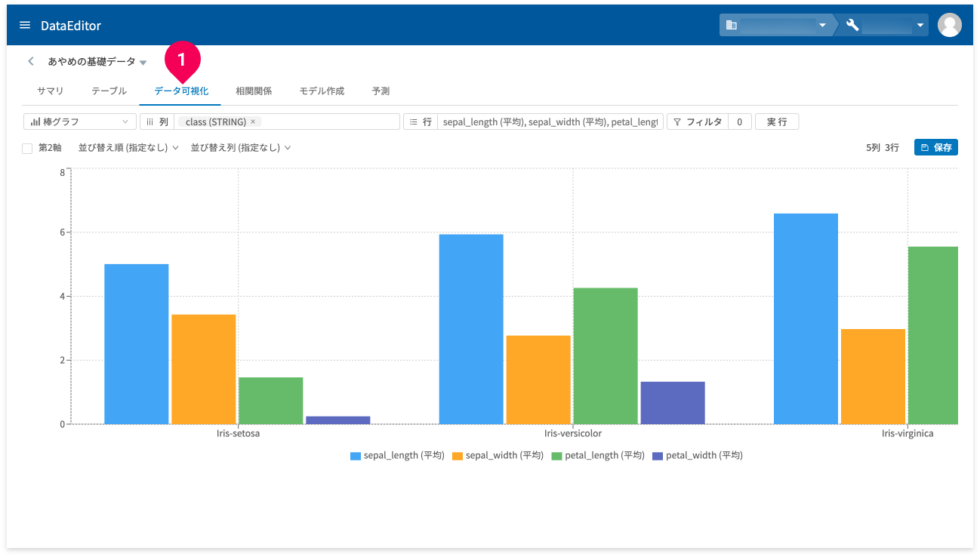The width and height of the screenshot is (980, 557).
Task: Click the back arrow beside あやめの基礎データ
Action: pos(31,61)
